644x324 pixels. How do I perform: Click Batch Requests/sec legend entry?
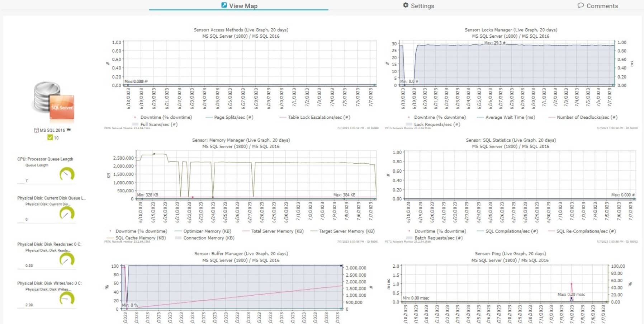[x=435, y=238]
